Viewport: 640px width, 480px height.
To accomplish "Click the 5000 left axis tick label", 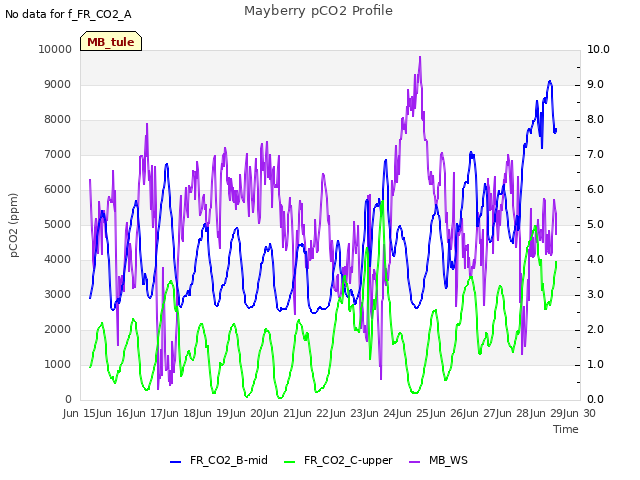I will click(58, 224).
